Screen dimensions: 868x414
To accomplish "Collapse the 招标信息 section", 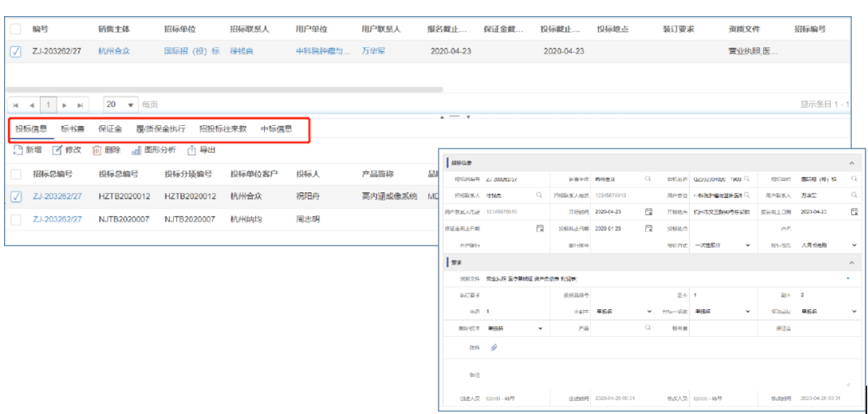I will [852, 163].
